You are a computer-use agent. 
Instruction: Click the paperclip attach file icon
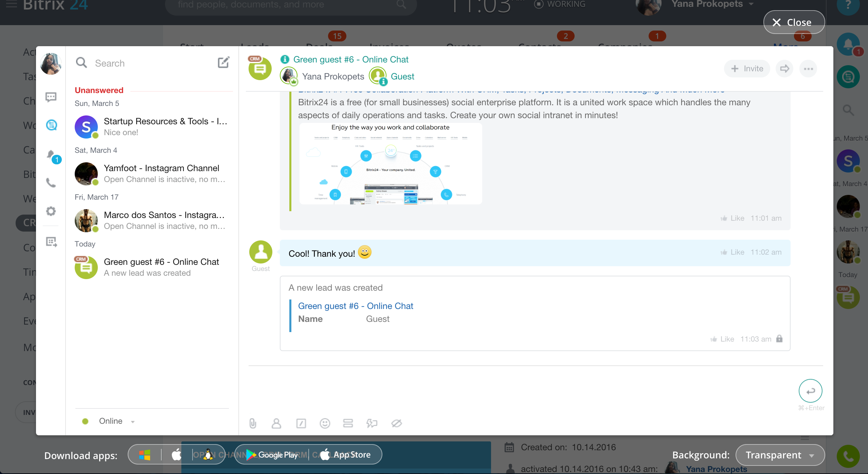tap(253, 423)
